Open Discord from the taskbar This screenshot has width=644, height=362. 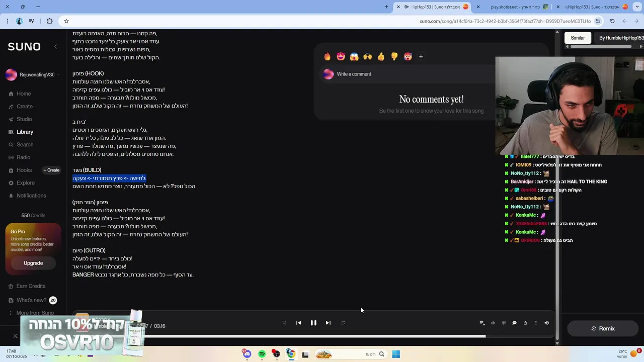coord(247,354)
